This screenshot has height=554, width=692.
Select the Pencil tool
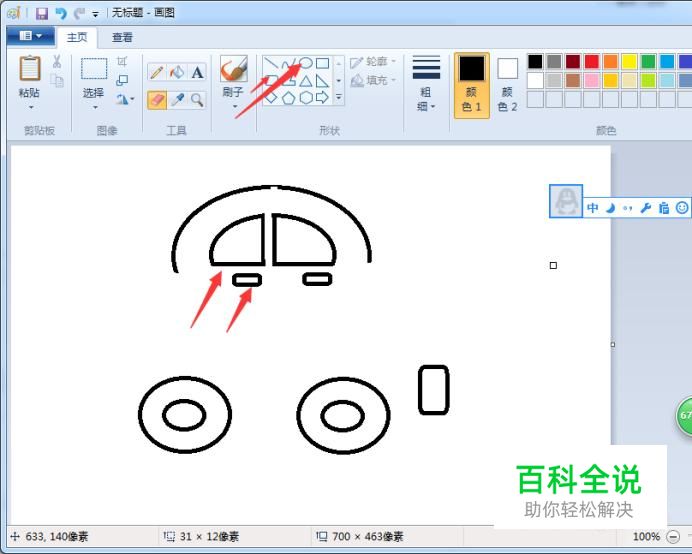point(157,72)
